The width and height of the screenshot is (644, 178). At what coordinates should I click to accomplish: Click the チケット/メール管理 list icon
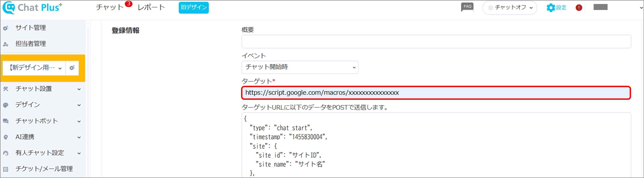tap(6, 169)
